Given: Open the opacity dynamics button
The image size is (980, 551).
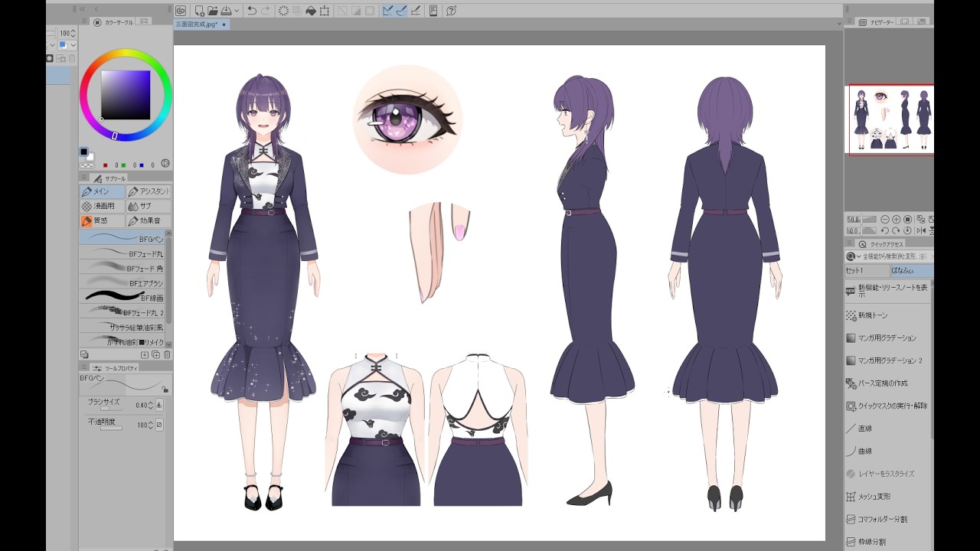Looking at the screenshot, I should (x=159, y=425).
